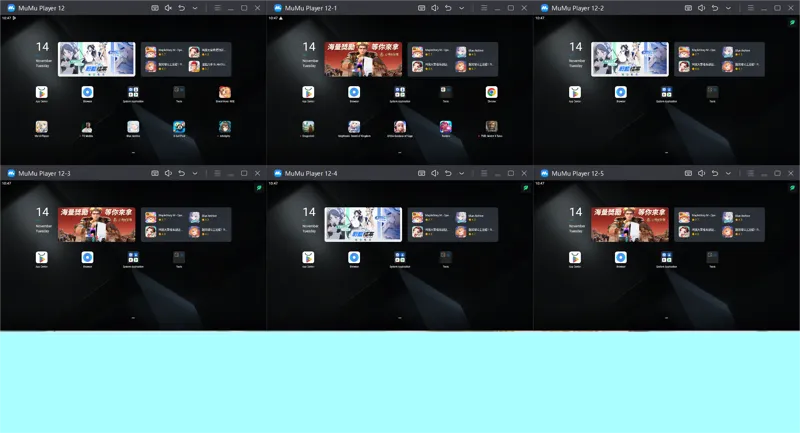Toggle volume mute in MuMu Player 12-5
The height and width of the screenshot is (433, 800).
[702, 173]
